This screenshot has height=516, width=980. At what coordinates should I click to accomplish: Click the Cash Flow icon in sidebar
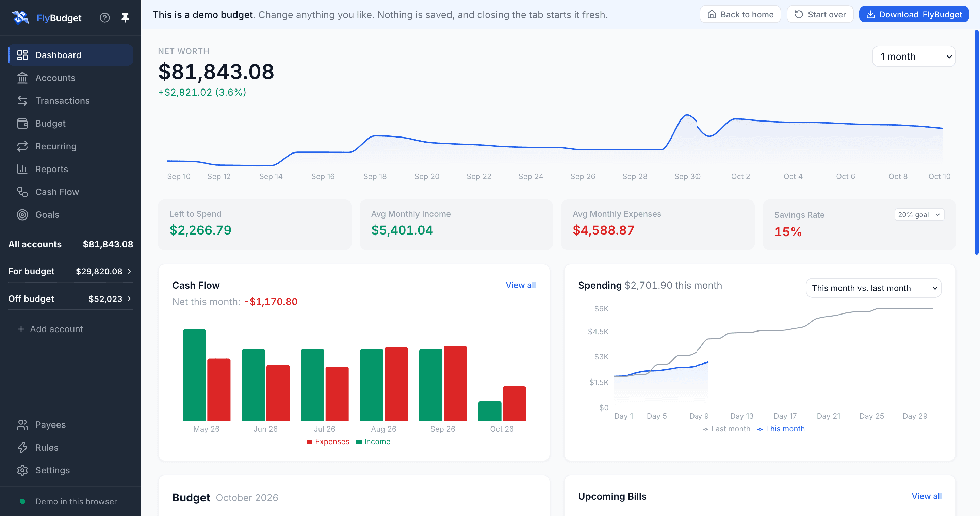coord(22,192)
